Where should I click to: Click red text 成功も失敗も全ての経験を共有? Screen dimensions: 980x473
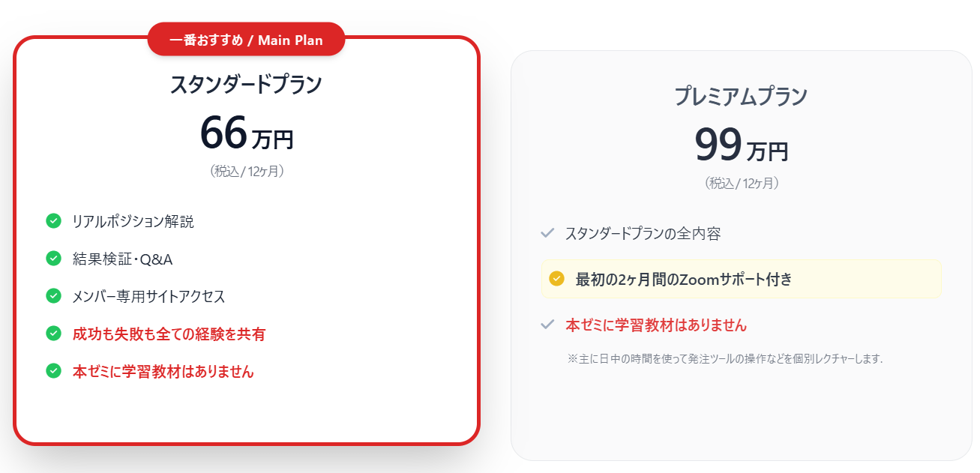[169, 334]
